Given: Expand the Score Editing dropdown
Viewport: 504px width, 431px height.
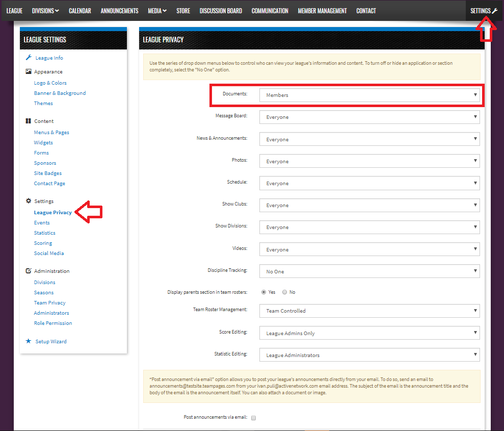Looking at the screenshot, I should coord(369,333).
